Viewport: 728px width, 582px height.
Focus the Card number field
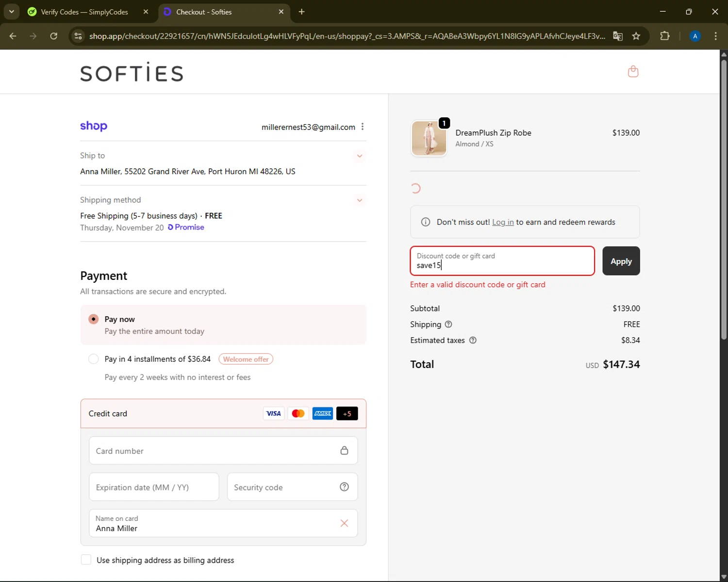point(223,451)
